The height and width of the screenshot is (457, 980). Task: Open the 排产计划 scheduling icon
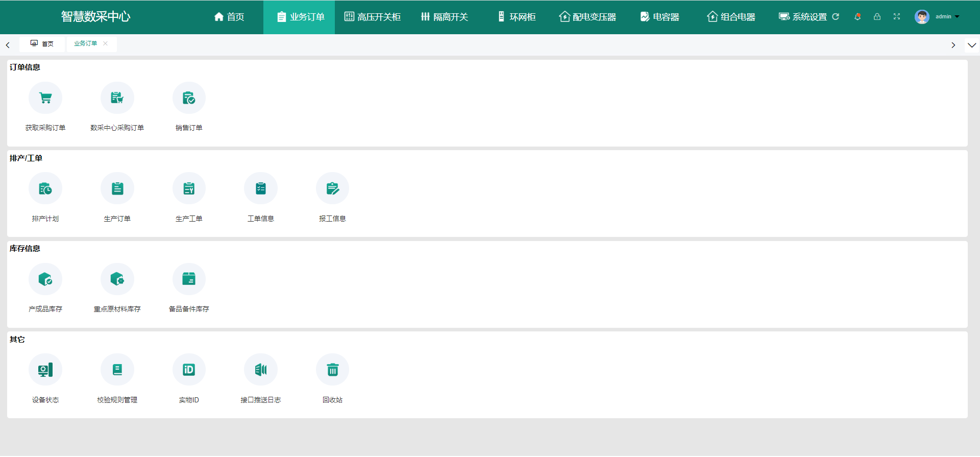pos(45,189)
